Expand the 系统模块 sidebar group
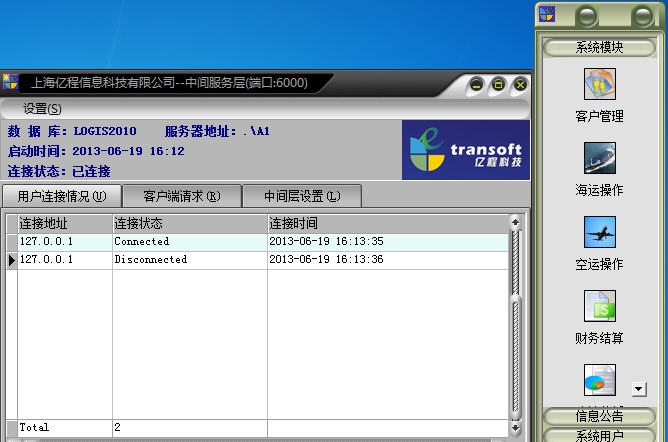This screenshot has width=668, height=442. pyautogui.click(x=599, y=47)
